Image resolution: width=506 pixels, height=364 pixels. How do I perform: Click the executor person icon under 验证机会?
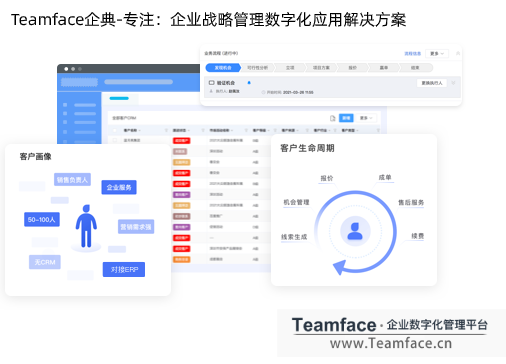tap(211, 91)
